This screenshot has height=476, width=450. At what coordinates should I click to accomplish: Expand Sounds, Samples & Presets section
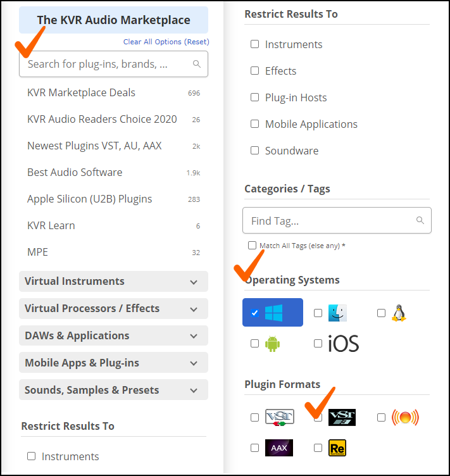(x=113, y=390)
